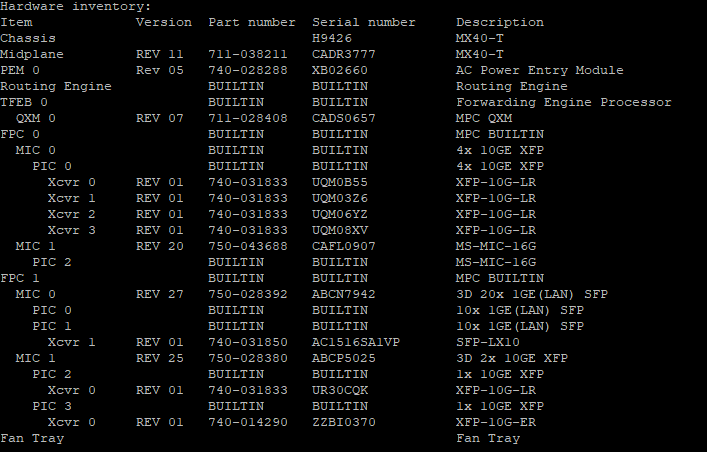Click the 'Hardware inventory:' heading text
707x452 pixels.
pyautogui.click(x=75, y=7)
